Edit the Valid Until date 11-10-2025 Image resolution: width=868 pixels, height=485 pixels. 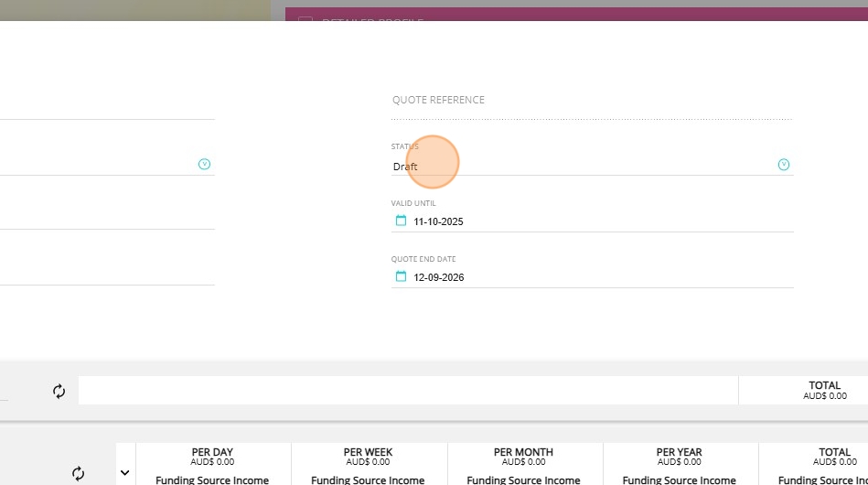(x=438, y=221)
